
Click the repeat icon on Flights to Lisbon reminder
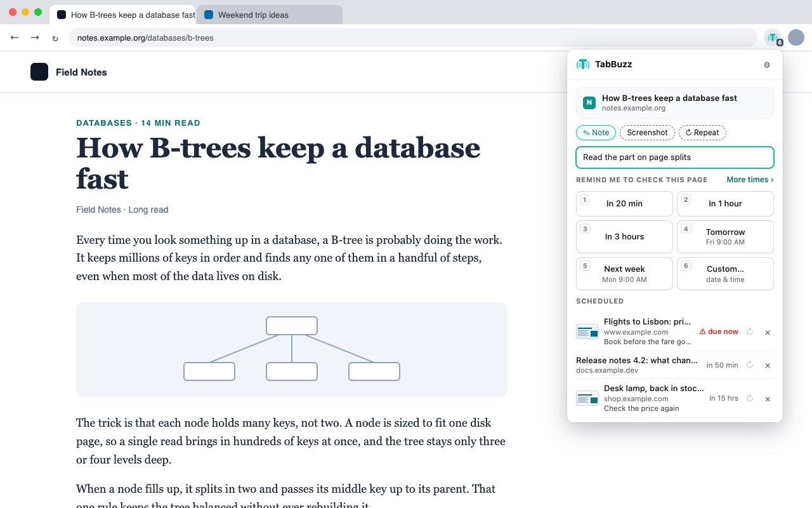tap(750, 331)
